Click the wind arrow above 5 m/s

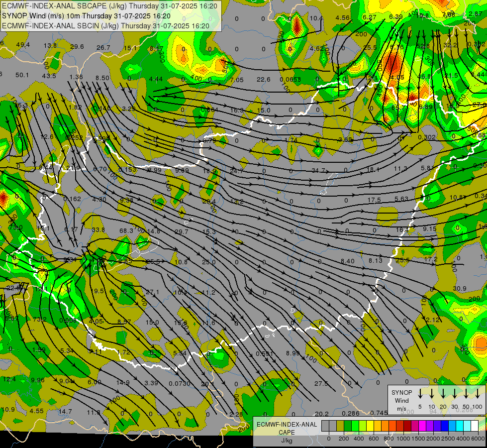[x=420, y=393]
